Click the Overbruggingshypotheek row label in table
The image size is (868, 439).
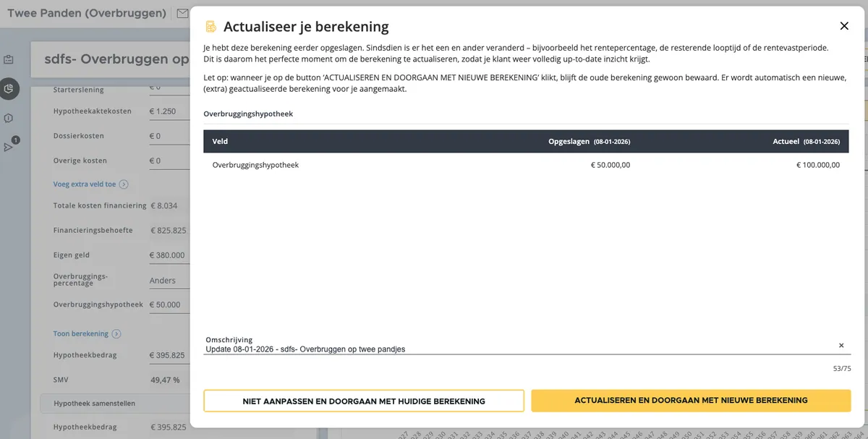255,165
